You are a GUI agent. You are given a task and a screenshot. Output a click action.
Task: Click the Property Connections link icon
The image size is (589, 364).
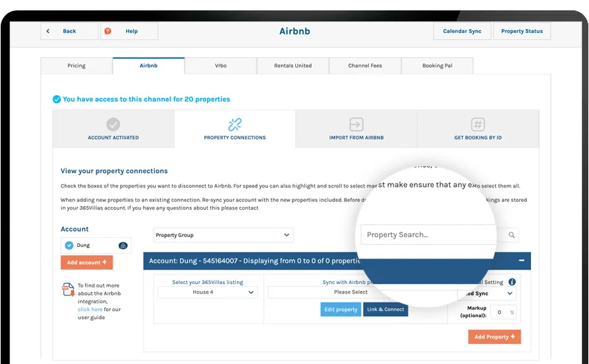234,124
